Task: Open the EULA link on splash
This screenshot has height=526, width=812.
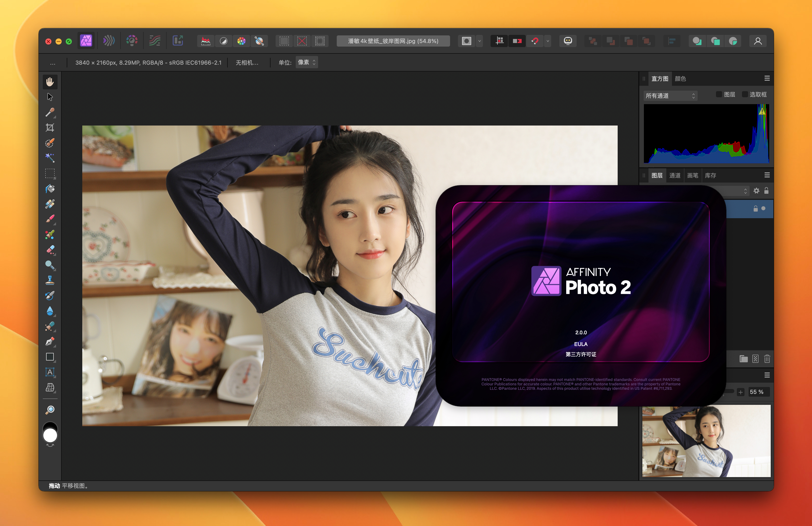Action: (x=581, y=344)
